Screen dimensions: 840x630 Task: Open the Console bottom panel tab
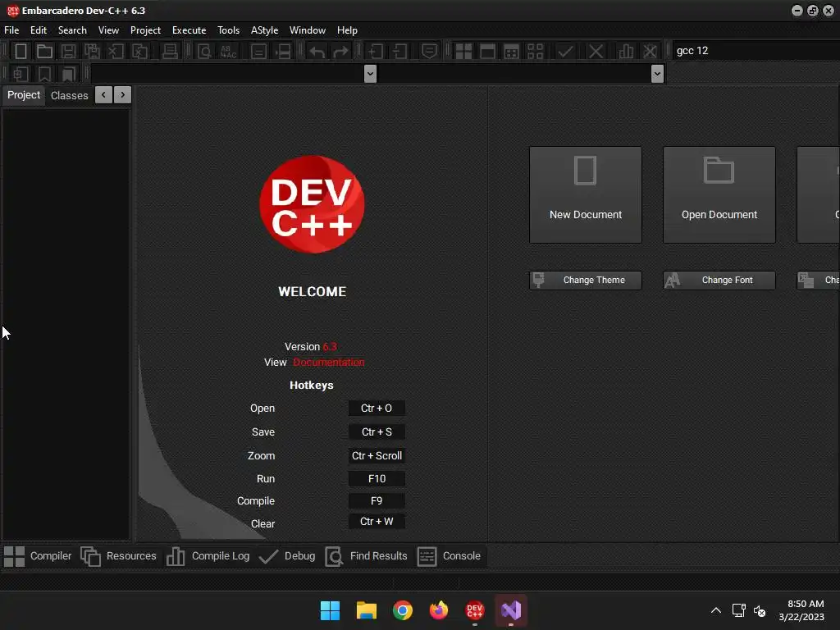point(449,556)
